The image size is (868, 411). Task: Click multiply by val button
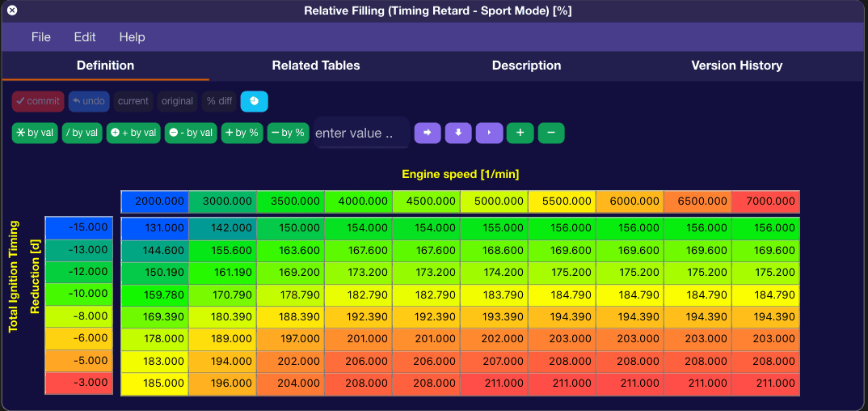click(35, 133)
